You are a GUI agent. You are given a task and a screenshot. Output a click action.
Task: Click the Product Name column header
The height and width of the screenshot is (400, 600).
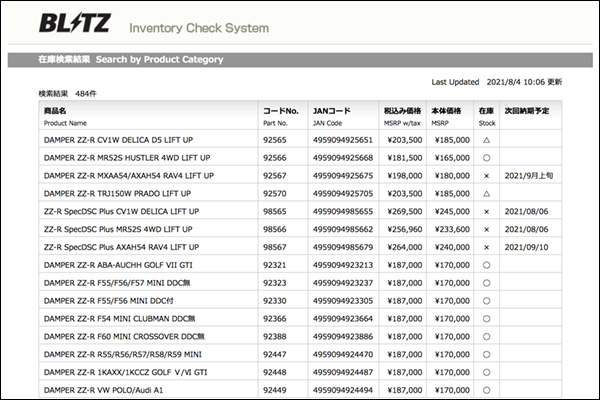148,116
